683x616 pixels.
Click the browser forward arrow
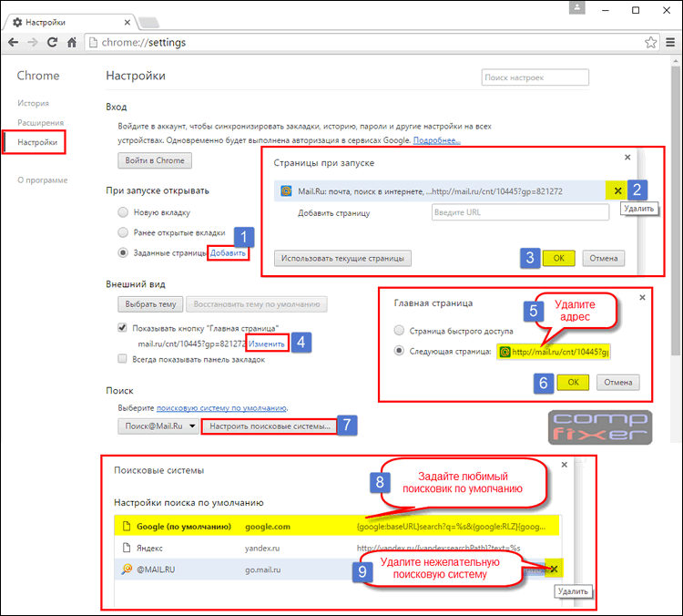[x=33, y=42]
